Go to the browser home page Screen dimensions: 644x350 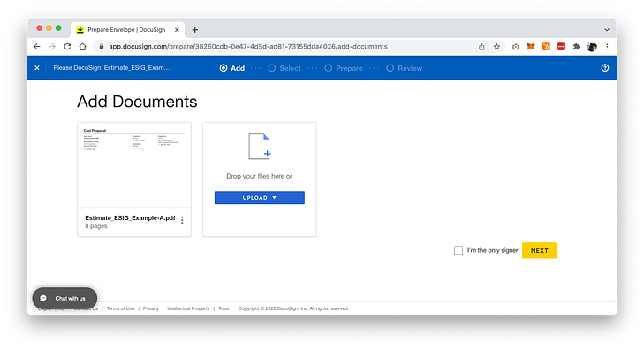pos(82,47)
